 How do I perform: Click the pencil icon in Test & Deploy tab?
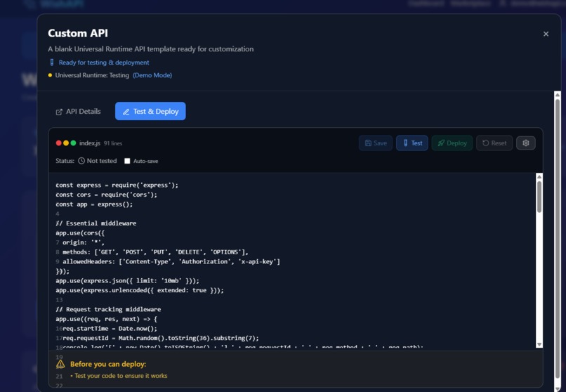point(126,112)
